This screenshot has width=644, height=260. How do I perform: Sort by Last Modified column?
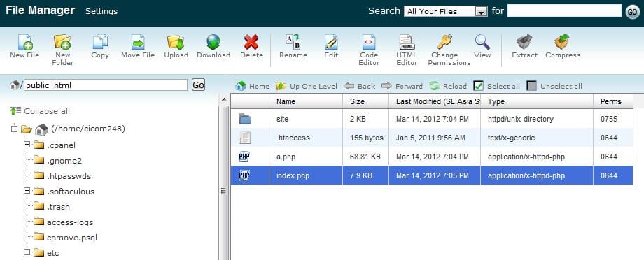pos(435,101)
